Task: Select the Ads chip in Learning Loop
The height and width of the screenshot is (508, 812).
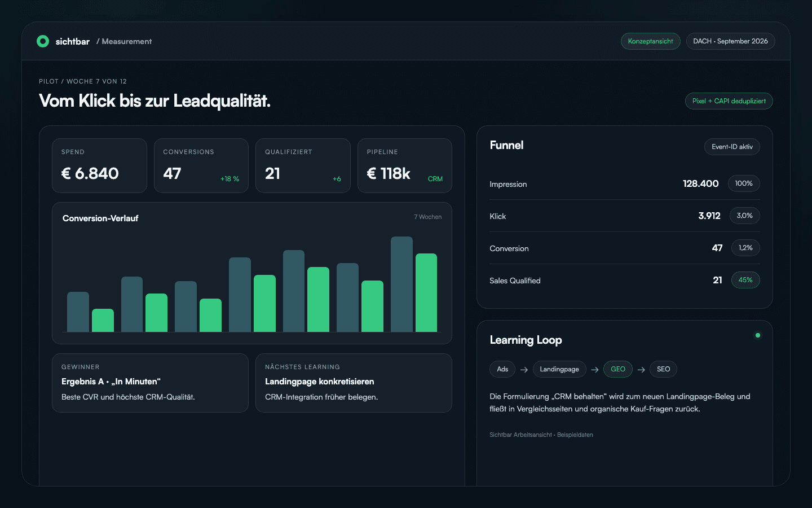Action: click(502, 369)
